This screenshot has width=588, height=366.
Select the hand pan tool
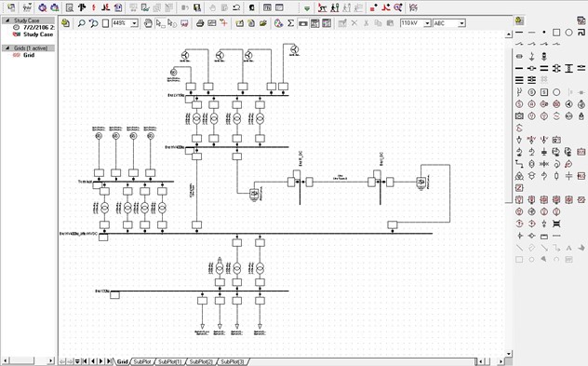point(148,23)
